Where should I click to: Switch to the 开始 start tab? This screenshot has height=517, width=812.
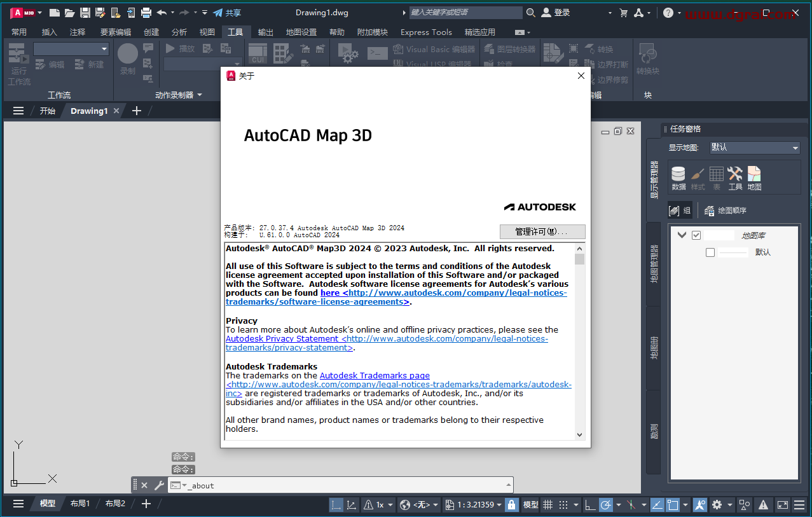47,111
